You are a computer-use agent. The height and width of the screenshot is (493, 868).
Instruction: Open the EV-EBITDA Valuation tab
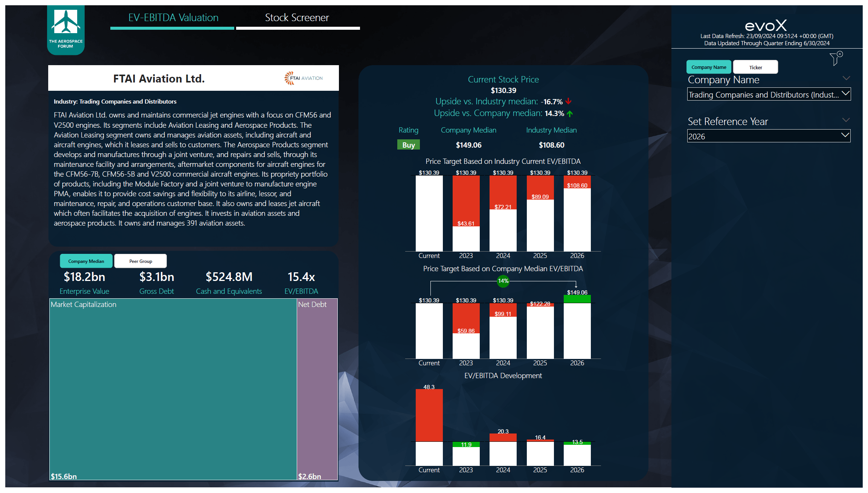pos(173,18)
